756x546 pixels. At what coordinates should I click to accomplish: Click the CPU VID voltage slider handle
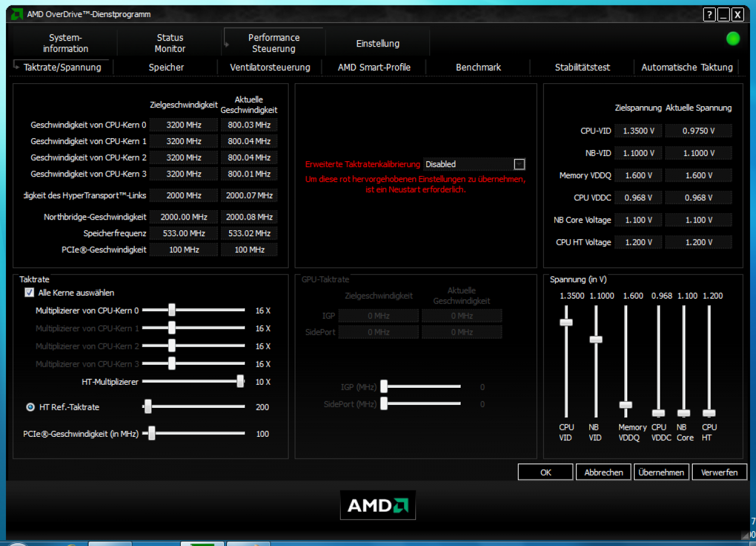pos(566,322)
